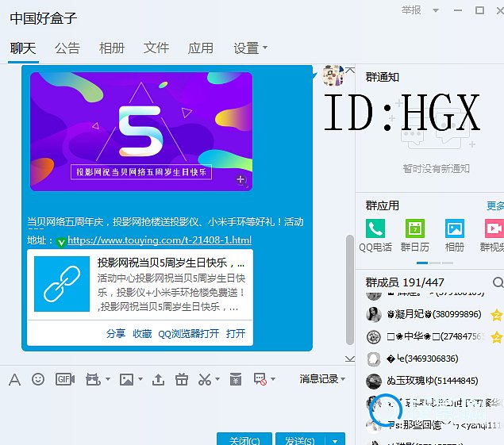Click 分享 on link card
The width and height of the screenshot is (504, 445).
[x=116, y=333]
